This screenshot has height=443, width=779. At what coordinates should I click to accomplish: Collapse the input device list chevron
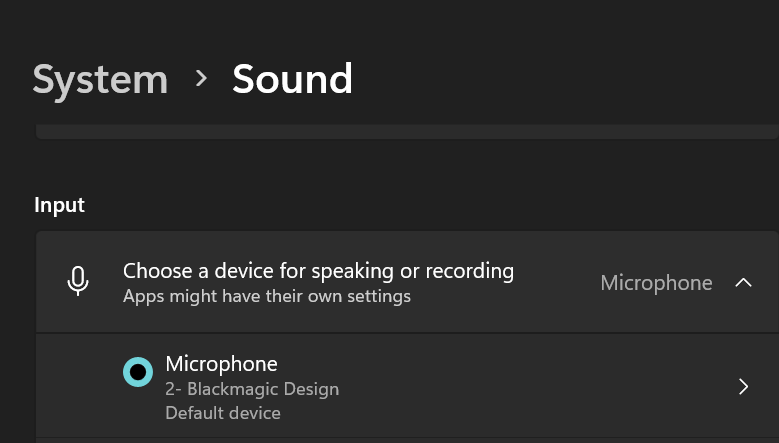tap(743, 283)
